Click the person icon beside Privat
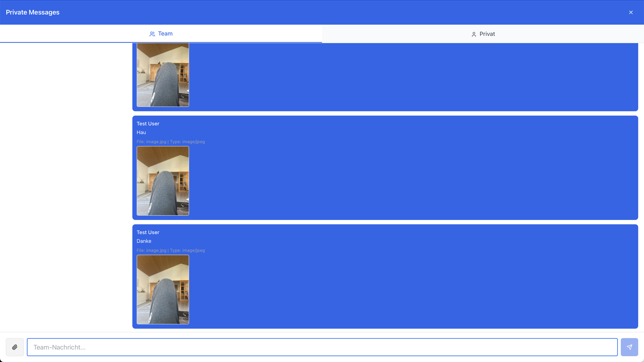 coord(474,34)
